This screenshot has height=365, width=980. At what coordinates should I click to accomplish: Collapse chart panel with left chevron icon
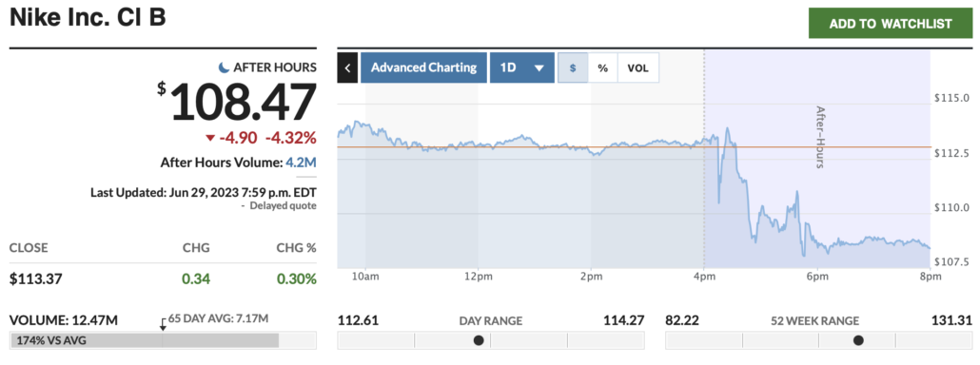[x=347, y=67]
